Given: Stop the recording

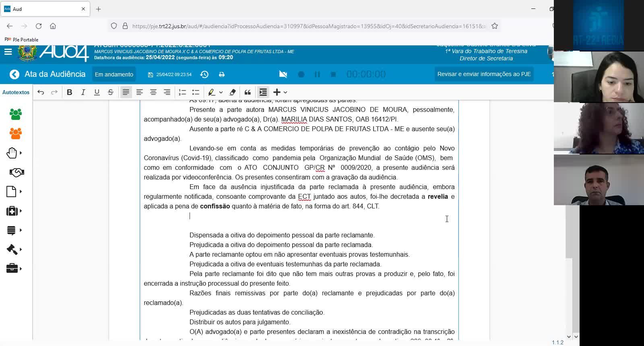Looking at the screenshot, I should tap(333, 74).
